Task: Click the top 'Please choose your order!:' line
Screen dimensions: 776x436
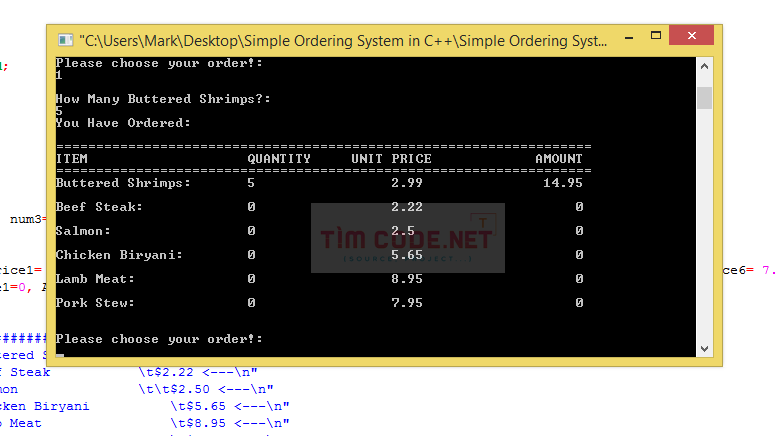Action: (159, 63)
